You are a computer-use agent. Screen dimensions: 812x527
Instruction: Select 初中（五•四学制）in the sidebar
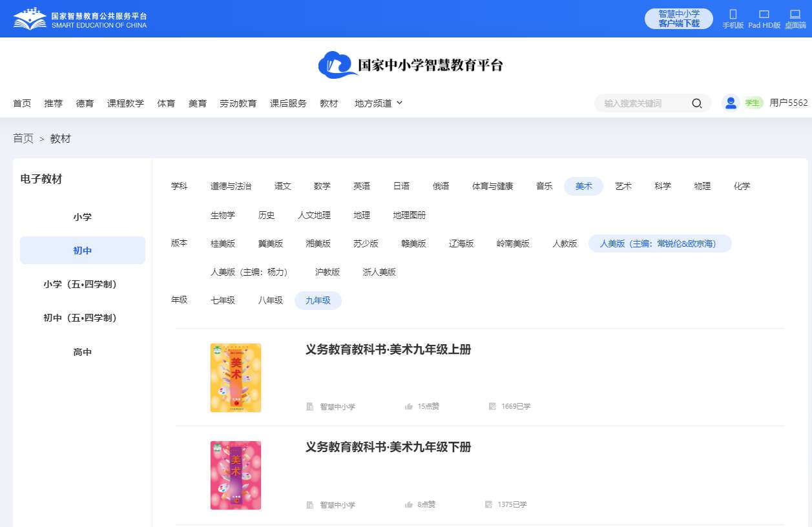point(83,318)
